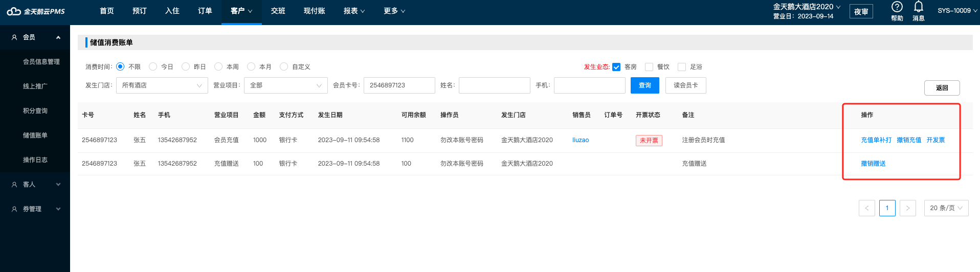Collapse the 会员 sidebar section
Viewport: 980px width, 272px height.
click(58, 37)
